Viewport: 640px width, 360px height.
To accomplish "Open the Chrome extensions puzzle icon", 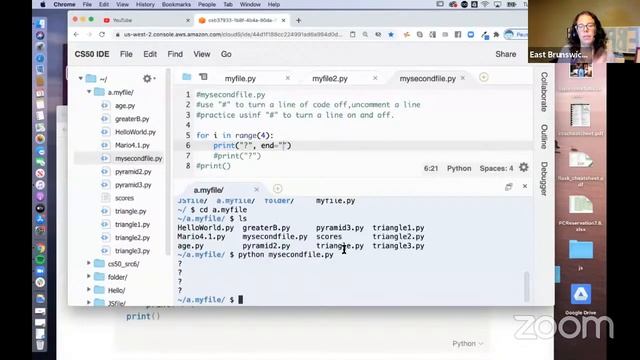I will coord(496,35).
